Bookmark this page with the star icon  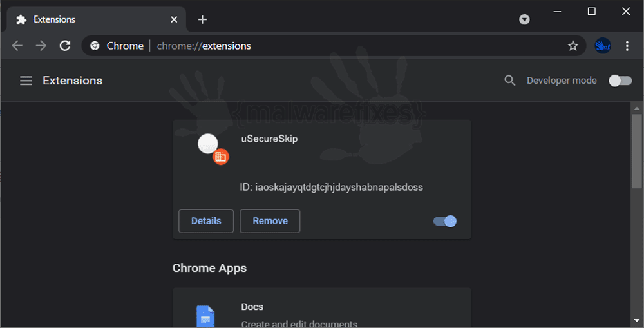[x=573, y=46]
